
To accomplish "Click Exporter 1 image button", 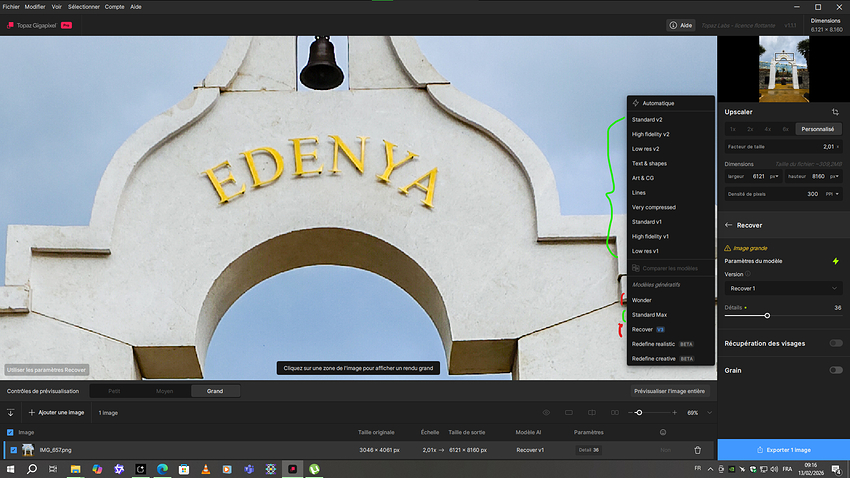I will [x=783, y=450].
